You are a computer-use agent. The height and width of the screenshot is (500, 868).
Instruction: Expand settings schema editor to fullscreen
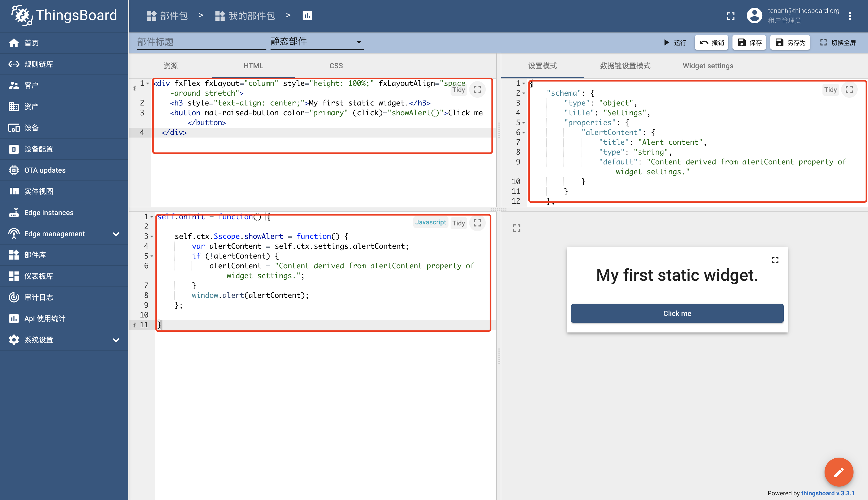[x=849, y=90]
